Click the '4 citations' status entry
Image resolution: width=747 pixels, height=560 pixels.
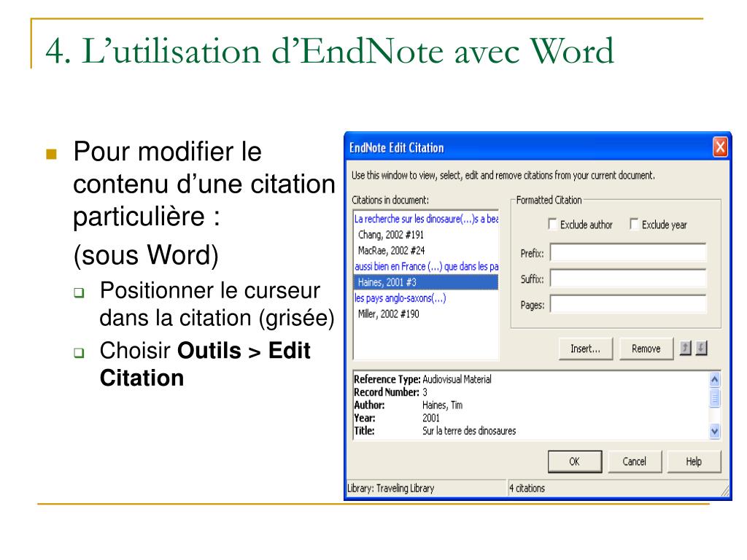coord(527,488)
